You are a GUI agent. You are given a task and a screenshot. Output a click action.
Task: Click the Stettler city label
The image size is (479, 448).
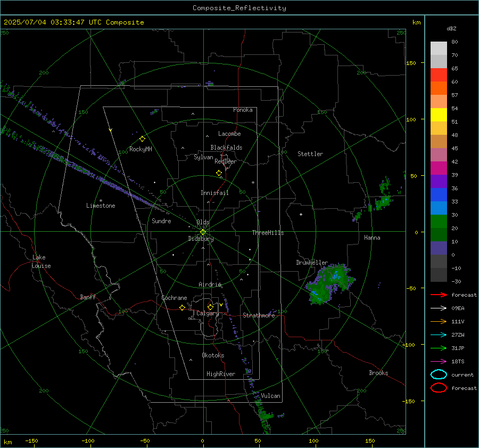click(x=310, y=154)
